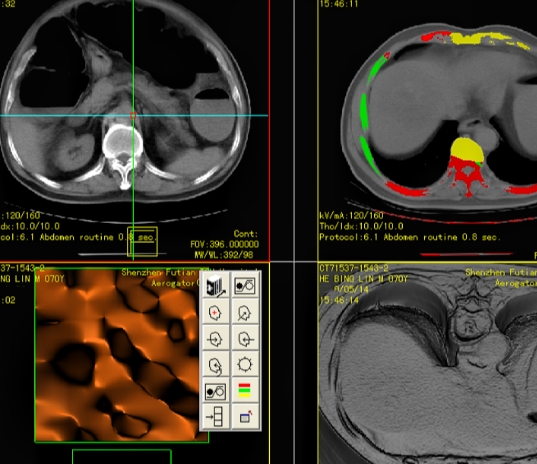Click the yellow slice indicator box under axial CT
Screen dimensions: 537x464
[x=142, y=242]
